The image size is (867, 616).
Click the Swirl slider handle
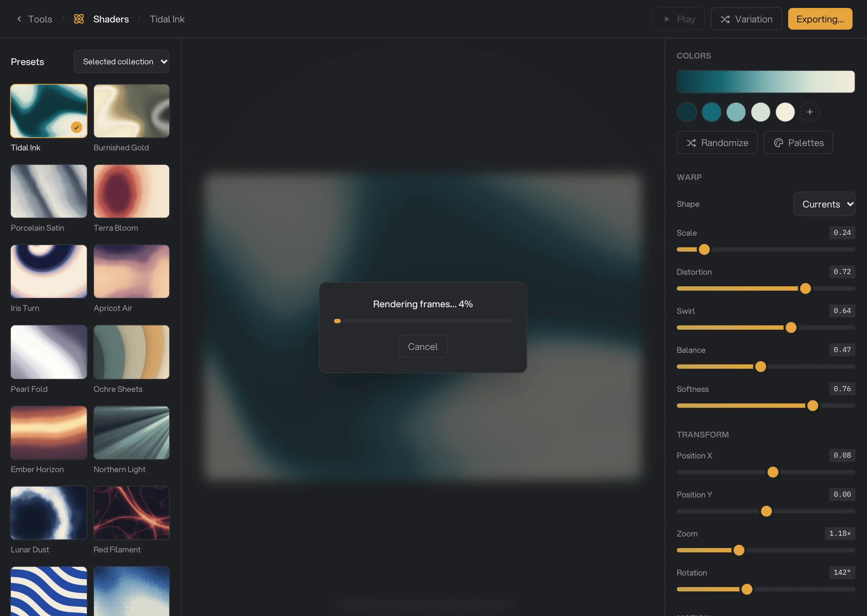click(x=791, y=328)
